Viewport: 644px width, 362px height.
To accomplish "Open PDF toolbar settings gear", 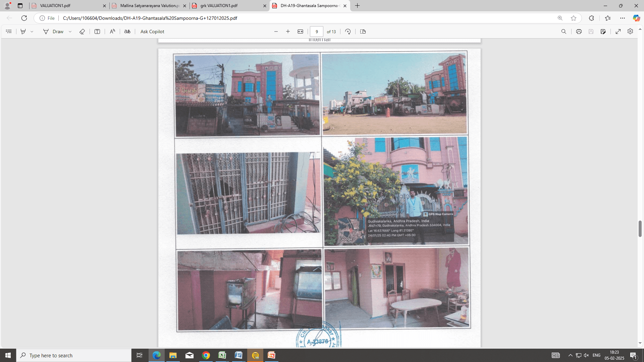I will click(x=630, y=31).
